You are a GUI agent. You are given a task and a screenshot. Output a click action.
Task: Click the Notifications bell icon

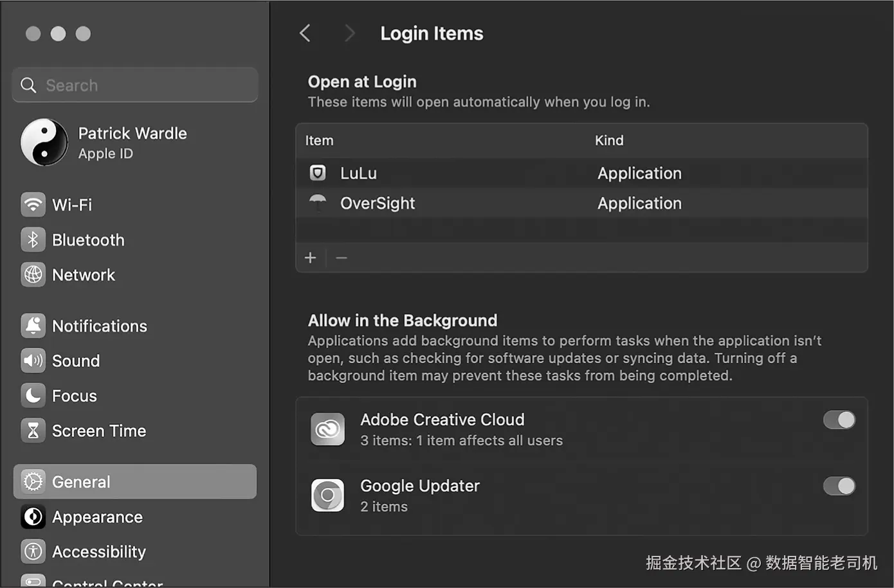[33, 326]
